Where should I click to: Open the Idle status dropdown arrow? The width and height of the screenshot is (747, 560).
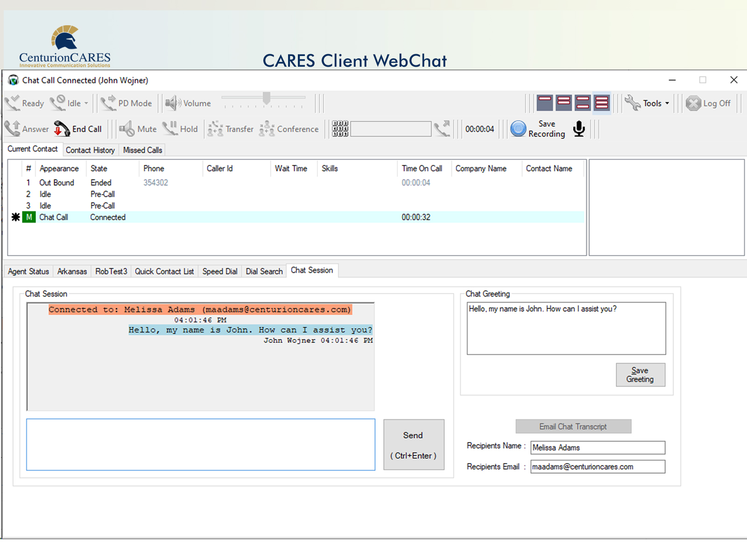86,104
